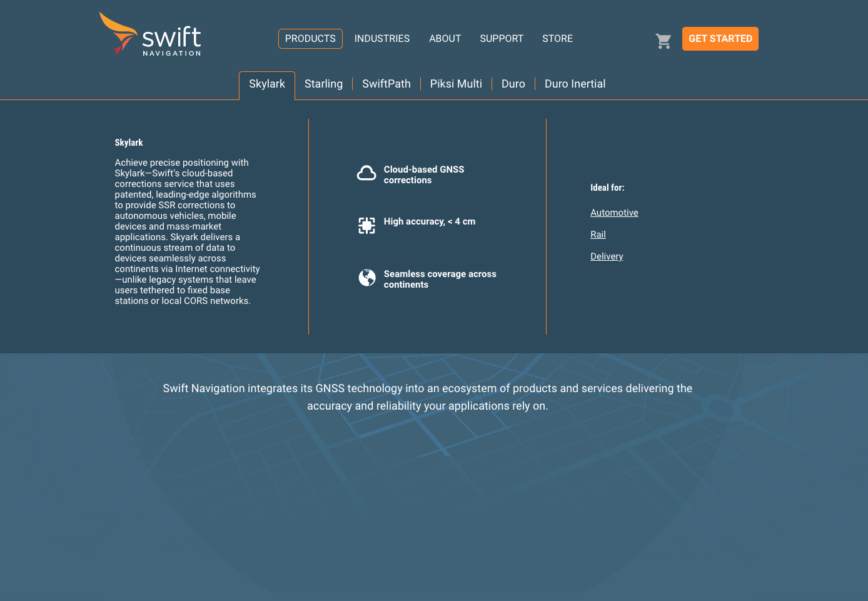Click the globe icon for seamless coverage
The height and width of the screenshot is (601, 868).
tap(367, 277)
